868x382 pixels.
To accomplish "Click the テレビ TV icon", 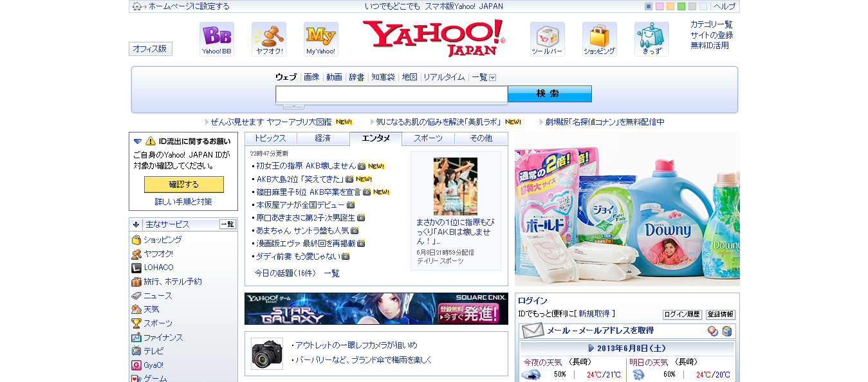I will click(136, 351).
